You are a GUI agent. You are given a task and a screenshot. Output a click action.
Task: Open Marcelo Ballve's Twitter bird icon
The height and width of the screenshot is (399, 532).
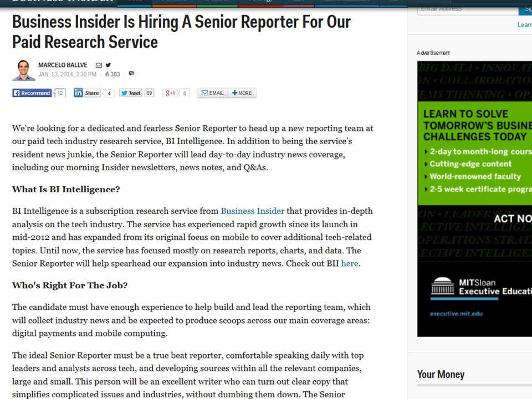(108, 65)
